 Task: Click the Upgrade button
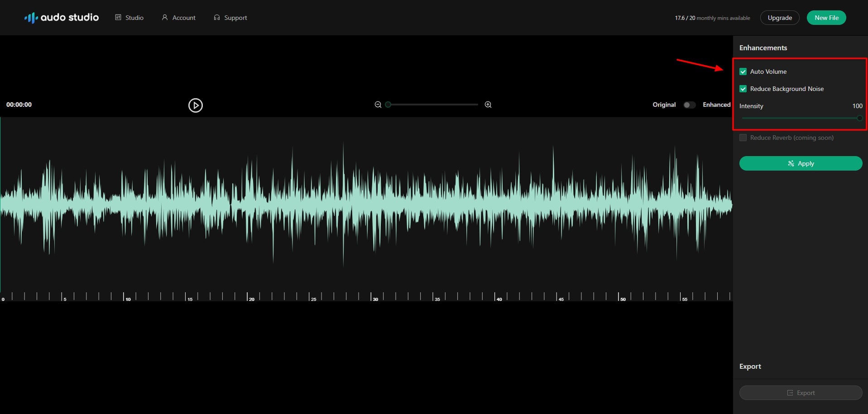780,18
